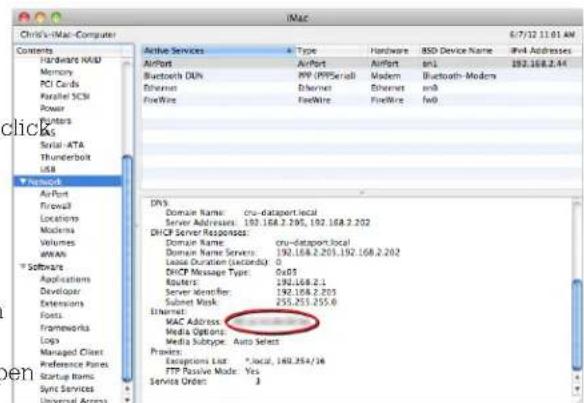Click the fw0 BSD device cell

[x=430, y=100]
